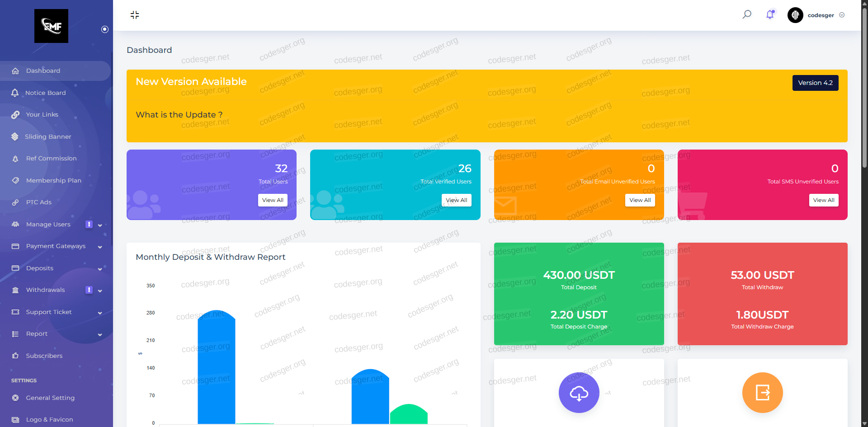Click the codesger profile avatar
The height and width of the screenshot is (427, 868).
(x=795, y=15)
